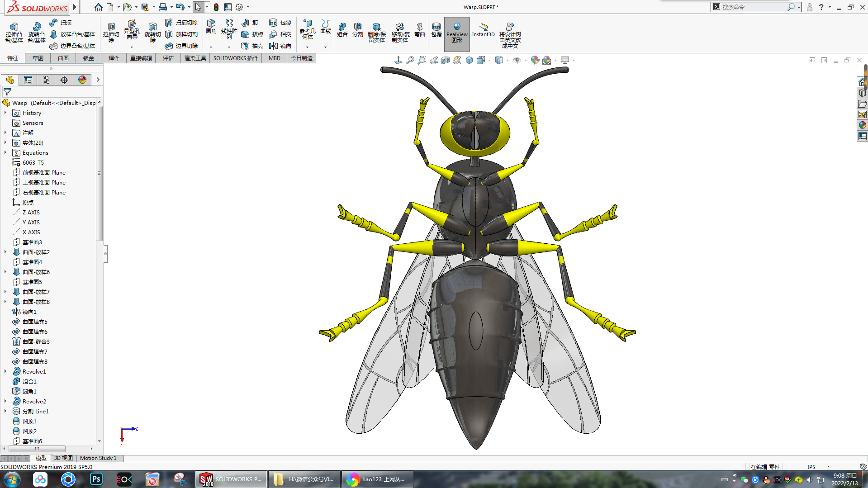Click the Section View icon
Screen dimensions: 868x488
[446, 60]
